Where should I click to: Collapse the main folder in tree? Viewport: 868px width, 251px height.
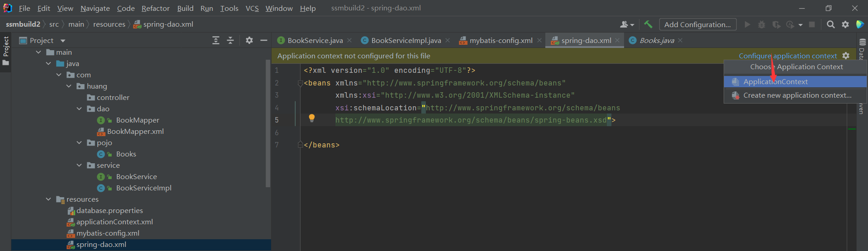tap(38, 52)
